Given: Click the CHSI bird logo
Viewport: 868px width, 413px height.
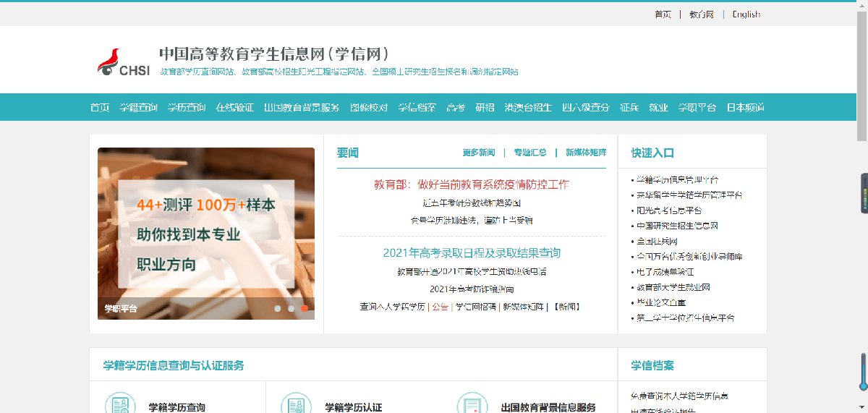Looking at the screenshot, I should [124, 63].
